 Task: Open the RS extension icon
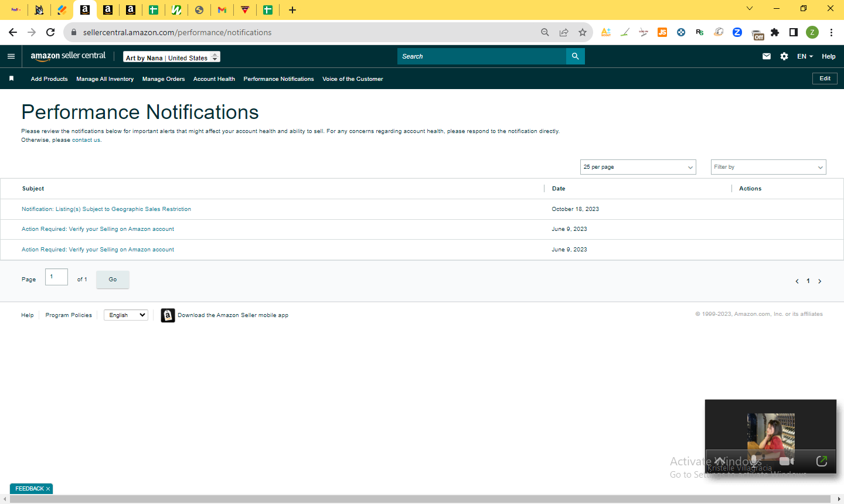click(x=700, y=32)
